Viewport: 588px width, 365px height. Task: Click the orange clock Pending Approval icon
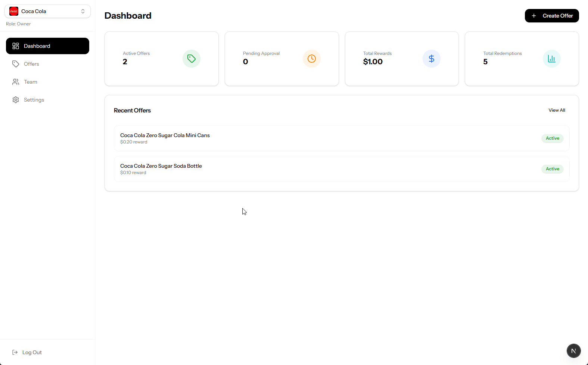(312, 59)
